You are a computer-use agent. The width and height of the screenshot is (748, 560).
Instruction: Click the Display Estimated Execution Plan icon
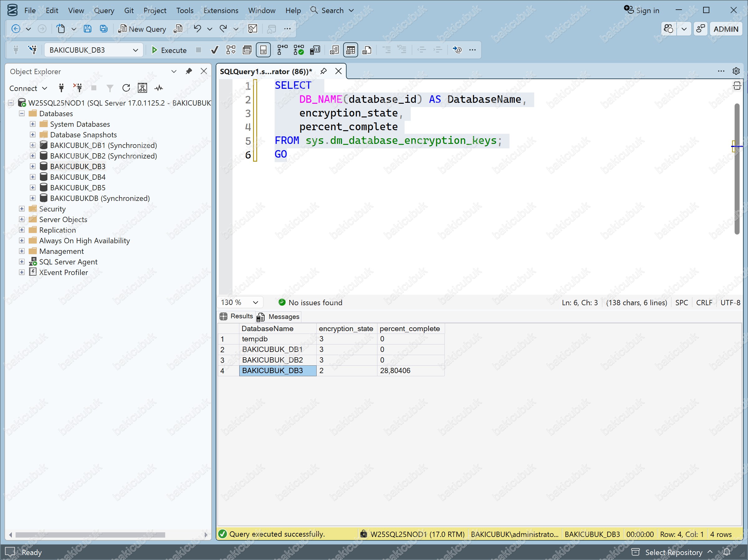(x=231, y=50)
